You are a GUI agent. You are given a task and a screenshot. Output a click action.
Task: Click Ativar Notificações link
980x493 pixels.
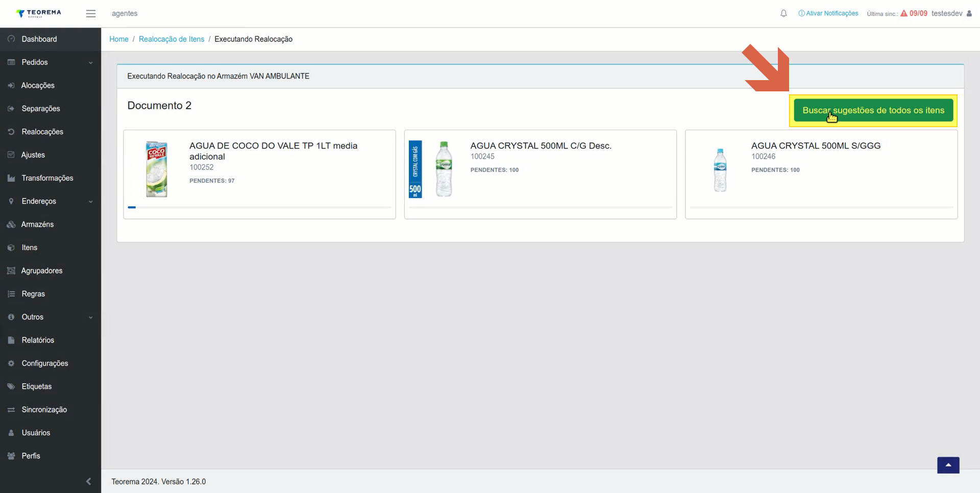[828, 13]
